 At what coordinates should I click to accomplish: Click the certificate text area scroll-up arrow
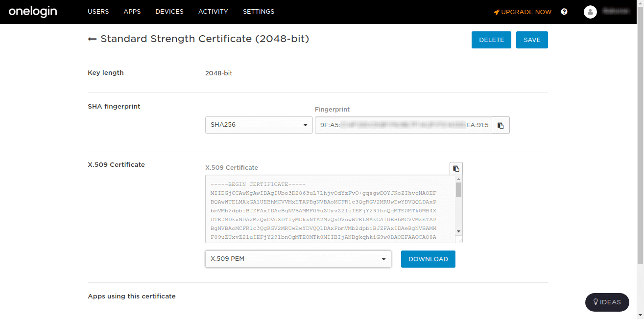point(459,179)
